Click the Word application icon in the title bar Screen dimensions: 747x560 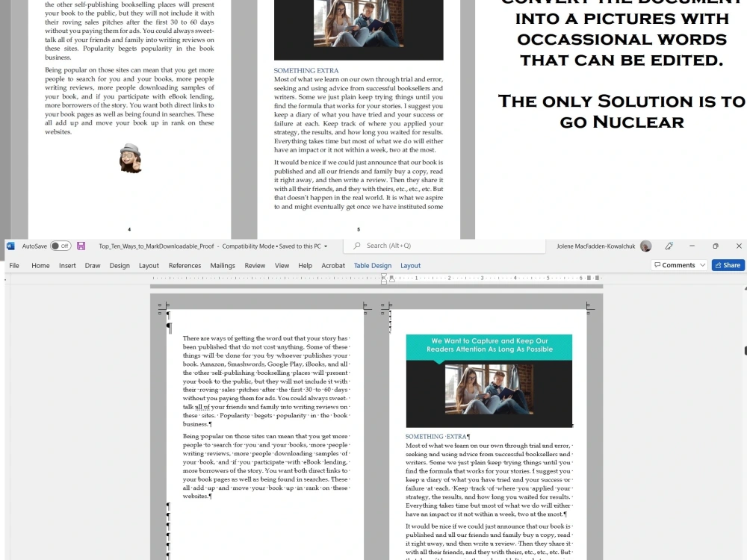[x=10, y=246]
